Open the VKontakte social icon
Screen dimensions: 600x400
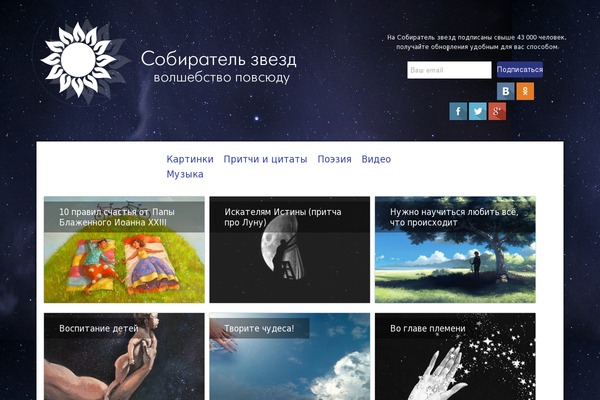[505, 91]
